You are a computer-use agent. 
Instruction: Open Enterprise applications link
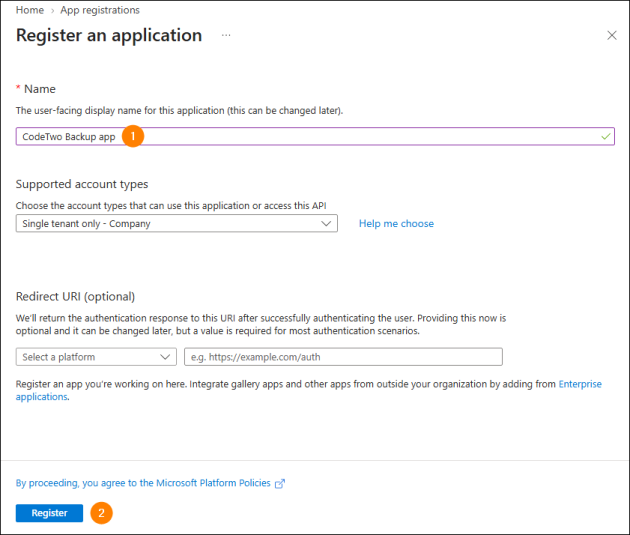[x=580, y=384]
